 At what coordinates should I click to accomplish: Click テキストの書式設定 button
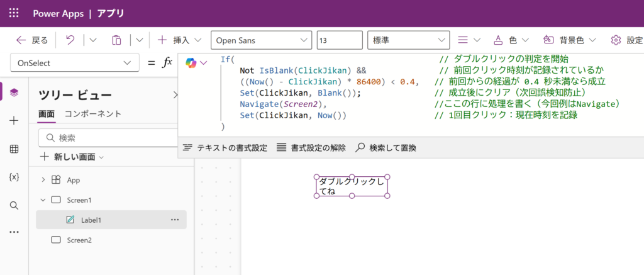click(x=225, y=148)
